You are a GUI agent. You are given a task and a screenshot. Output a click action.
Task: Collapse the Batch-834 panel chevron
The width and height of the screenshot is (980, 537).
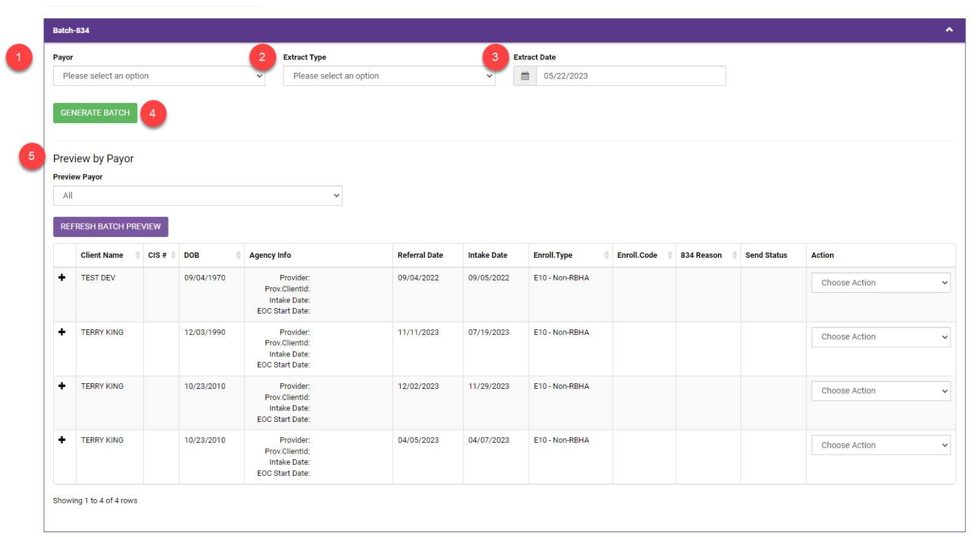[x=949, y=30]
